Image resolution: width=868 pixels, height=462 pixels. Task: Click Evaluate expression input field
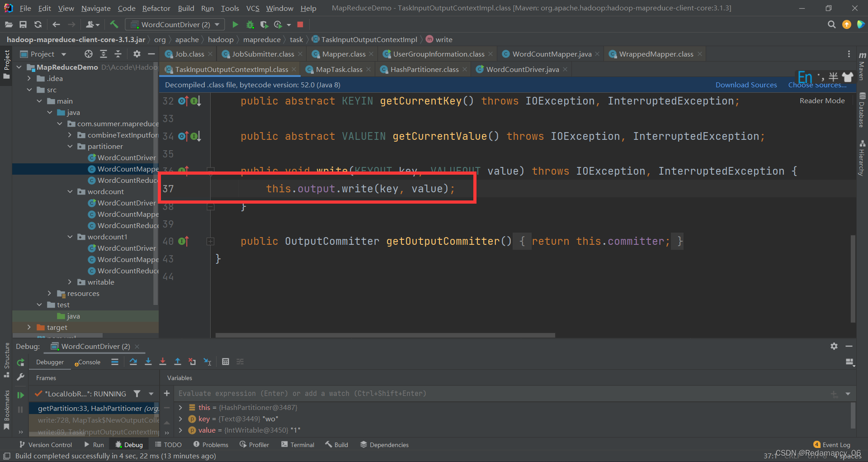click(x=502, y=394)
